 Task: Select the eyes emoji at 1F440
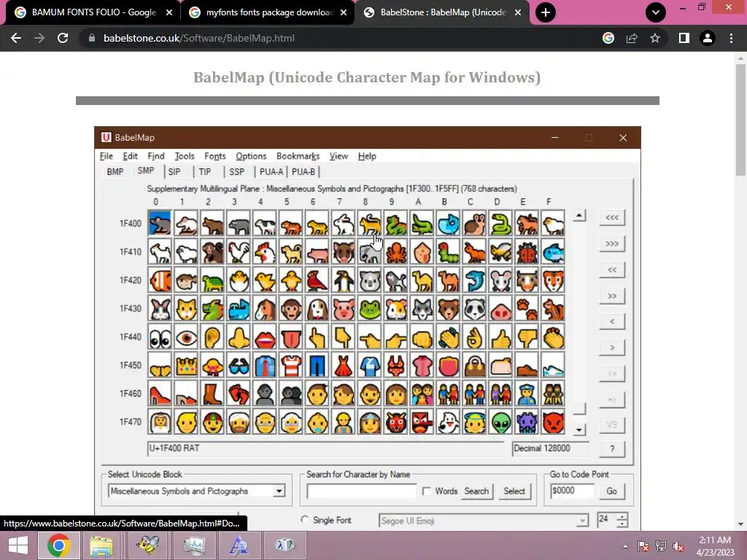point(160,337)
